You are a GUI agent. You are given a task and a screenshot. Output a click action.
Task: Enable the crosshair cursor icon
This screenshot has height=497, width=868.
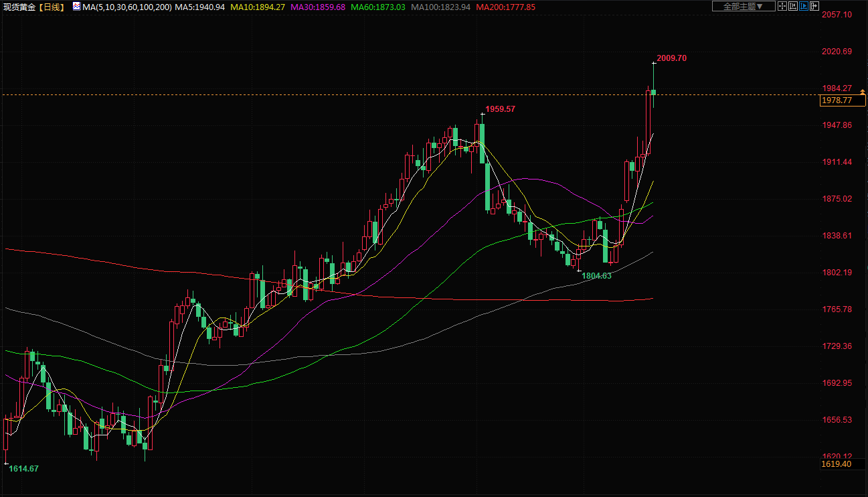(782, 6)
